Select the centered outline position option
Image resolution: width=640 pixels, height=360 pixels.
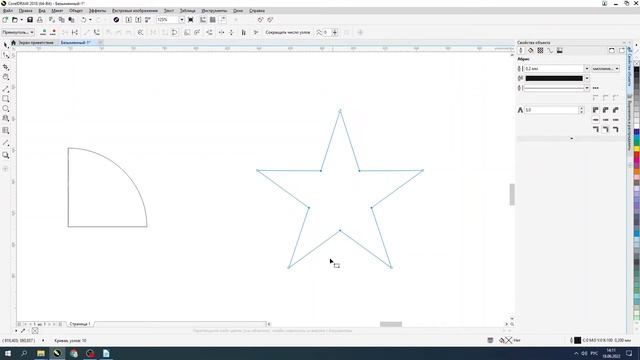click(606, 129)
